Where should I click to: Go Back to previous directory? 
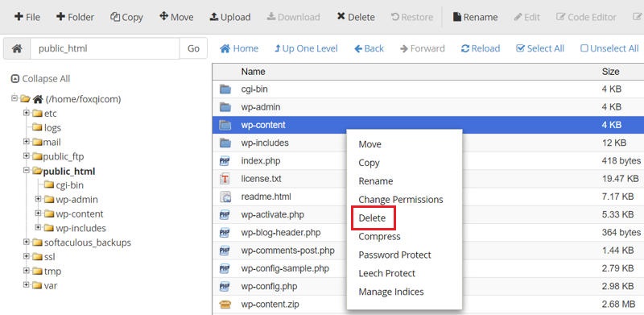point(369,48)
